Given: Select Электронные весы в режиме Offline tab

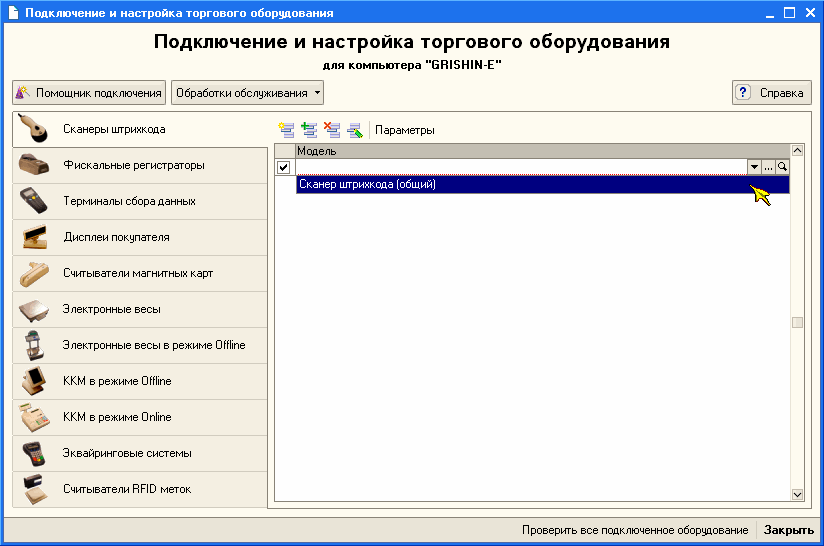Looking at the screenshot, I should tap(140, 345).
